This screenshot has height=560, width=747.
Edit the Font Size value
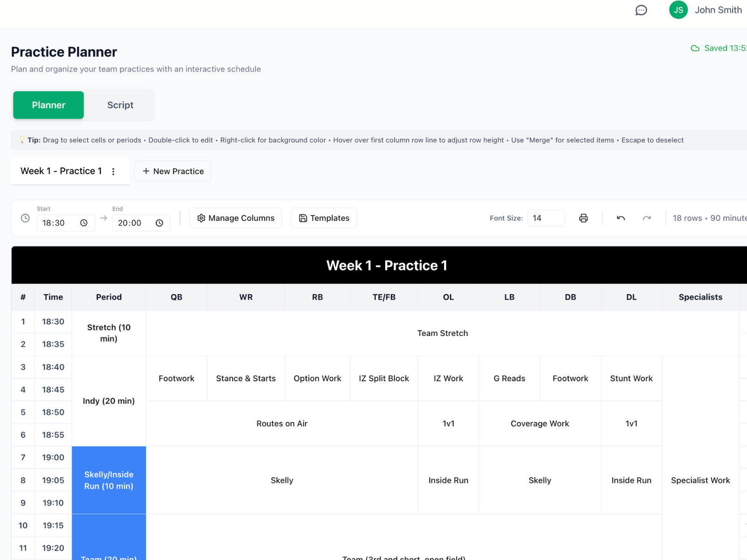point(546,218)
